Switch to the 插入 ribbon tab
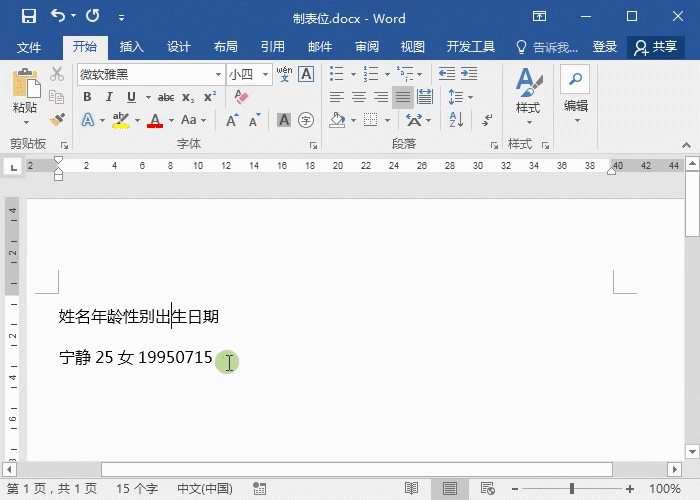The image size is (700, 500). (131, 47)
